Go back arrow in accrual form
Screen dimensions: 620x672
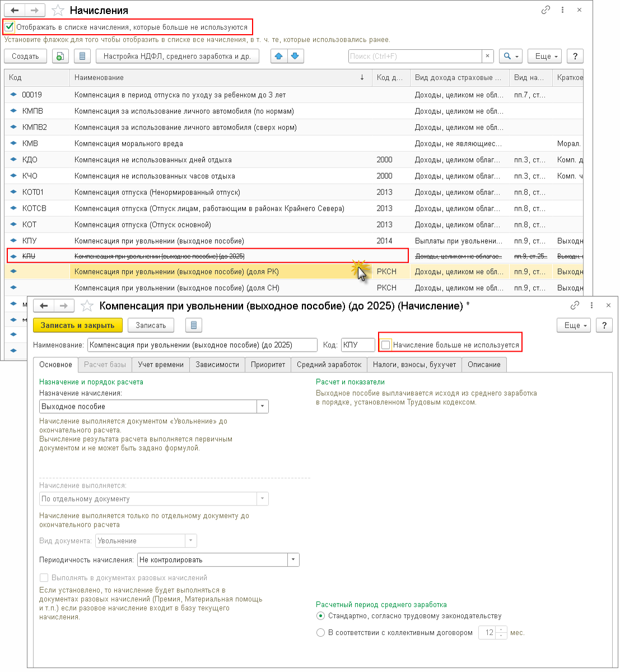(44, 306)
